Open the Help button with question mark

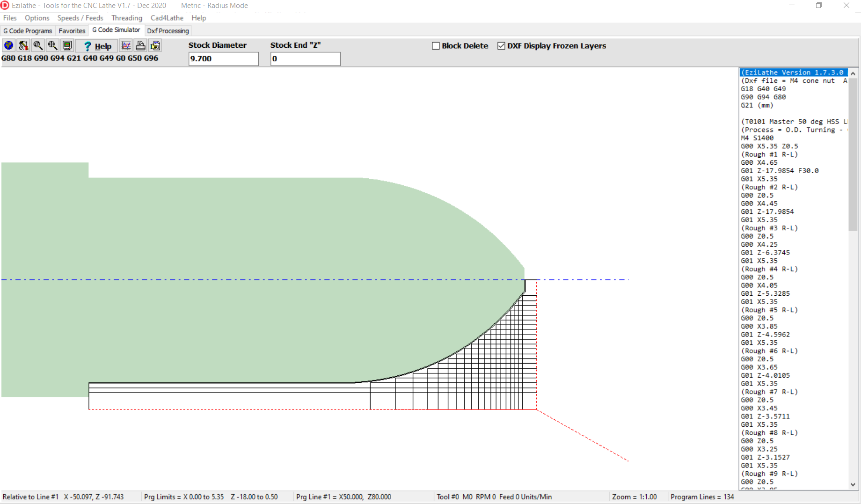point(97,46)
